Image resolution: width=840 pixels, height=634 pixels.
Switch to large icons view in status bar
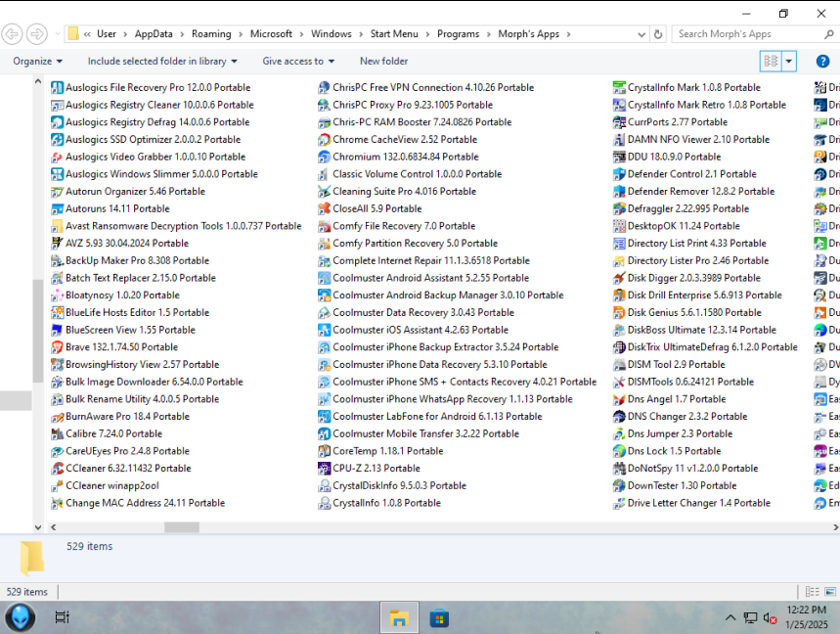(x=830, y=592)
